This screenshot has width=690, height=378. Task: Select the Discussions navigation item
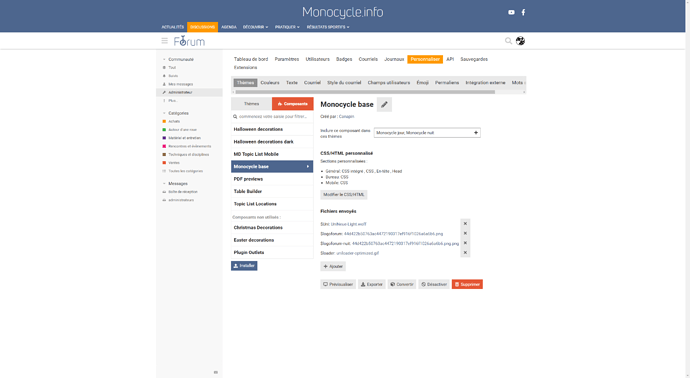point(202,27)
